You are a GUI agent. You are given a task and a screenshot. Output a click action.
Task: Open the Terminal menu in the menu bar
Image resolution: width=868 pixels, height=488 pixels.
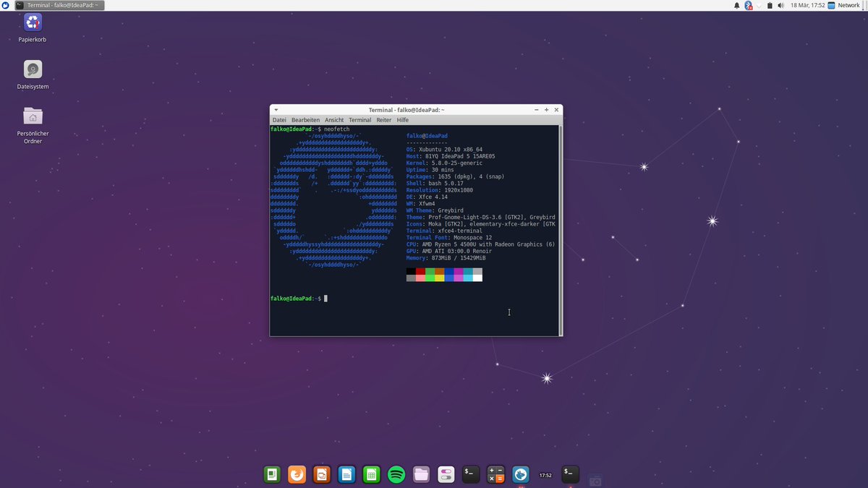(x=359, y=120)
